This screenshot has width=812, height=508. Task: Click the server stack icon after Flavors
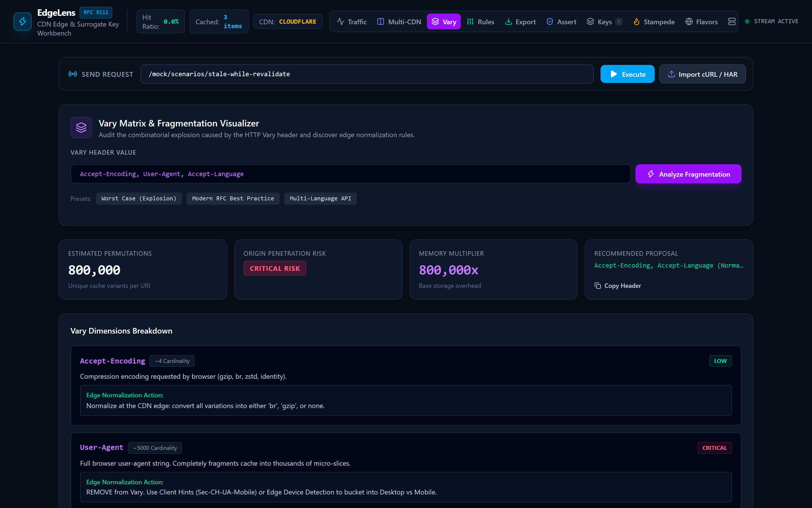(x=732, y=21)
